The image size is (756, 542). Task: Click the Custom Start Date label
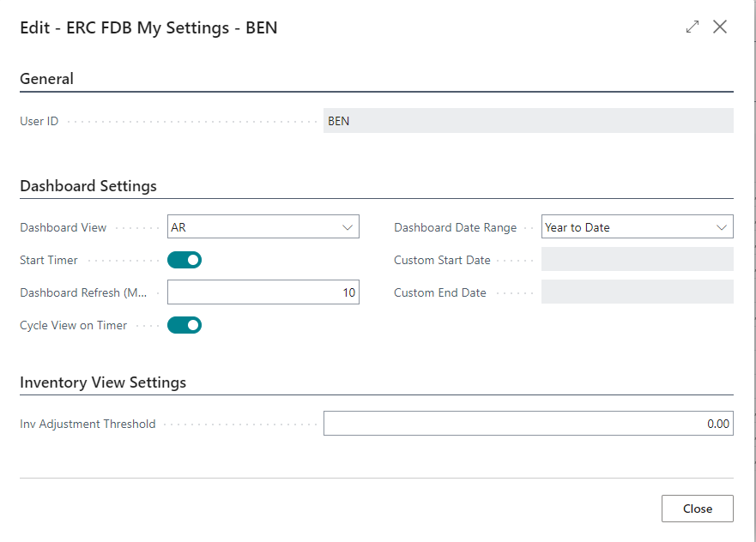(442, 260)
